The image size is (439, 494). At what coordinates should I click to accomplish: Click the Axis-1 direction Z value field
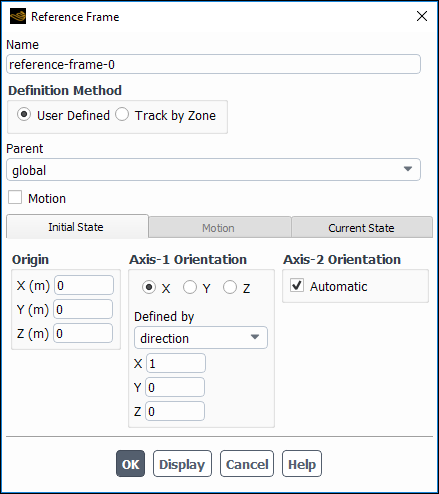(175, 411)
